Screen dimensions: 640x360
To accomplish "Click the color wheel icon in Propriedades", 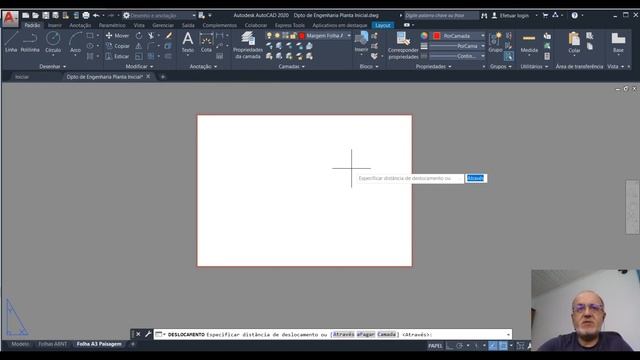I will (424, 36).
